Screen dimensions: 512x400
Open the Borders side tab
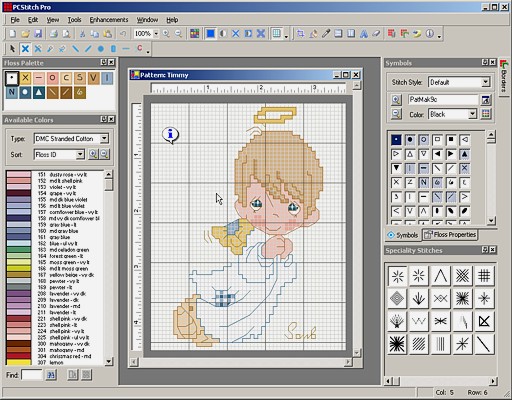click(x=504, y=77)
